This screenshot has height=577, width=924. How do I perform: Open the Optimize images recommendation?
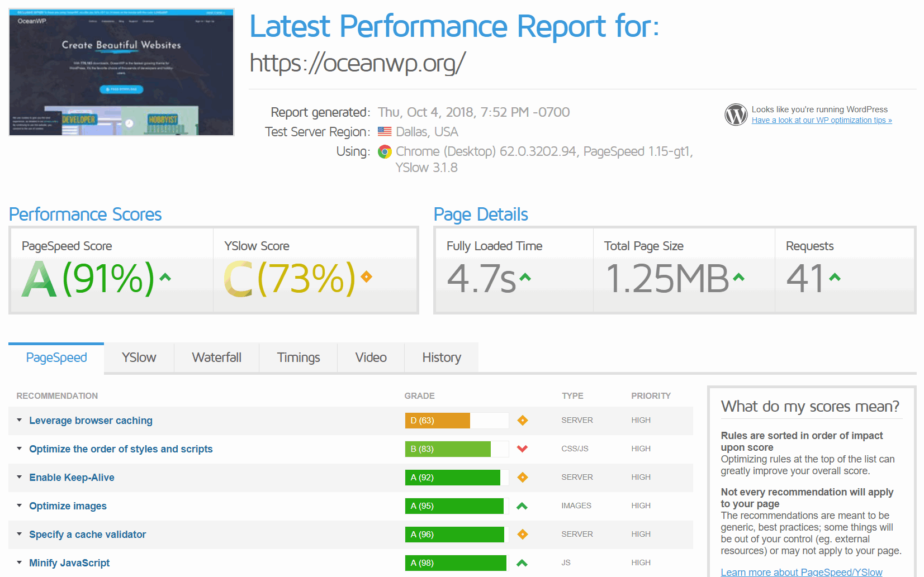68,506
